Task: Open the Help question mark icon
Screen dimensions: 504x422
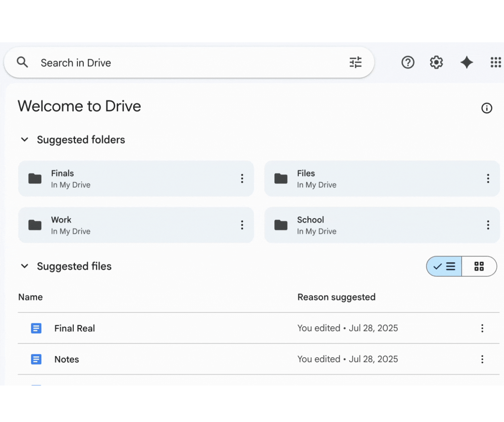Action: 408,62
